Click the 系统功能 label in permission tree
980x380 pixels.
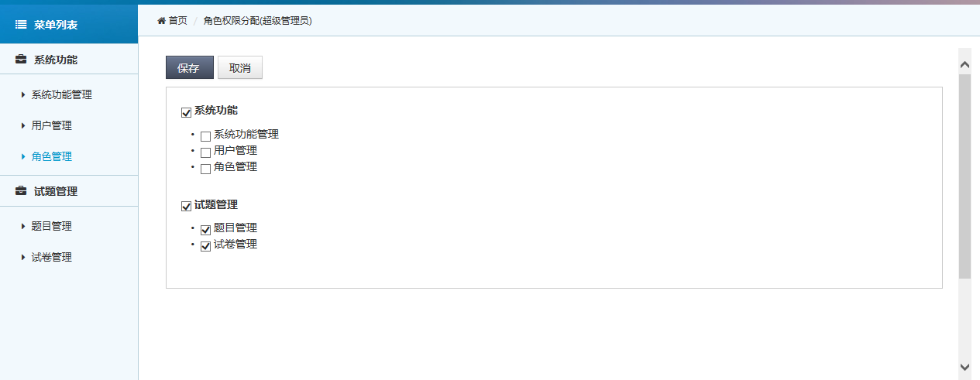tap(216, 111)
